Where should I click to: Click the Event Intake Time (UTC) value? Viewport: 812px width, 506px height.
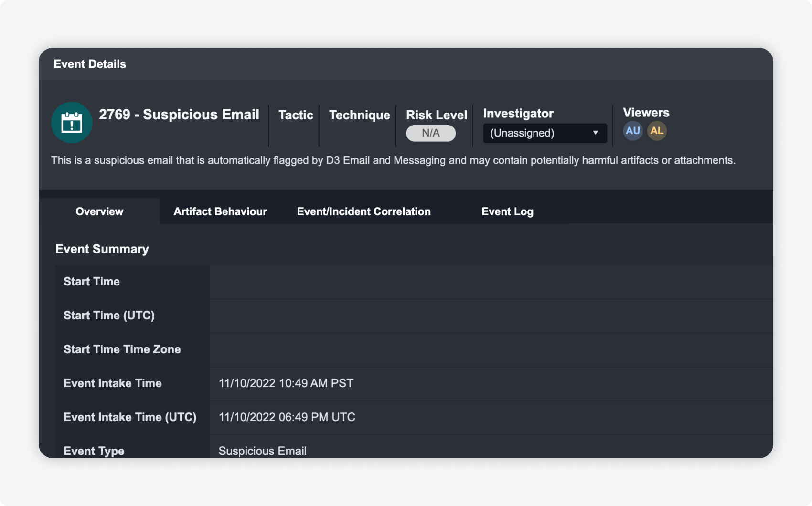(287, 417)
